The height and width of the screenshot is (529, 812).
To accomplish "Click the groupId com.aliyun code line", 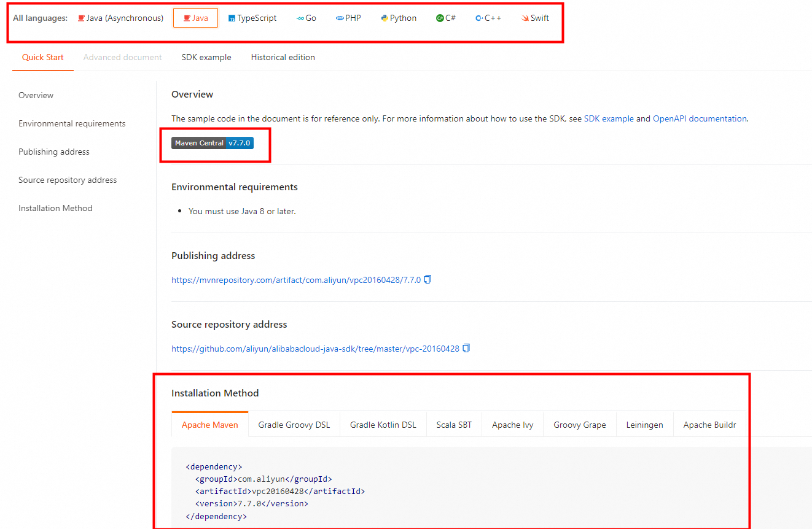I will (264, 479).
